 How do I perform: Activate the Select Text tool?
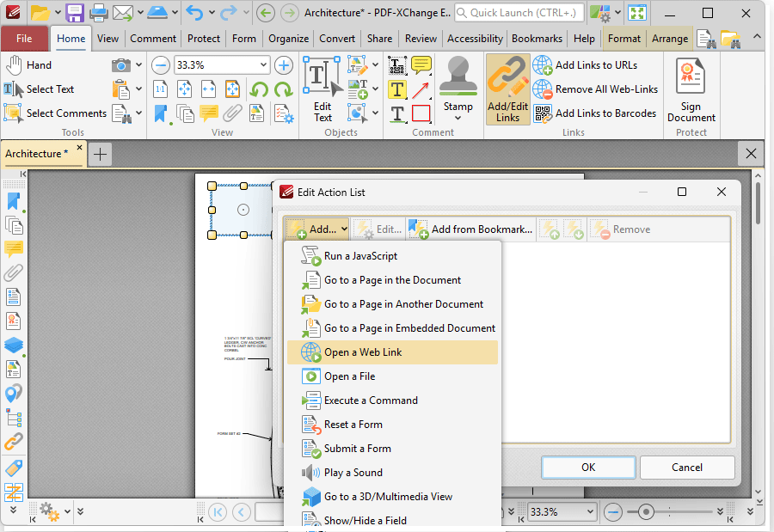(x=39, y=89)
